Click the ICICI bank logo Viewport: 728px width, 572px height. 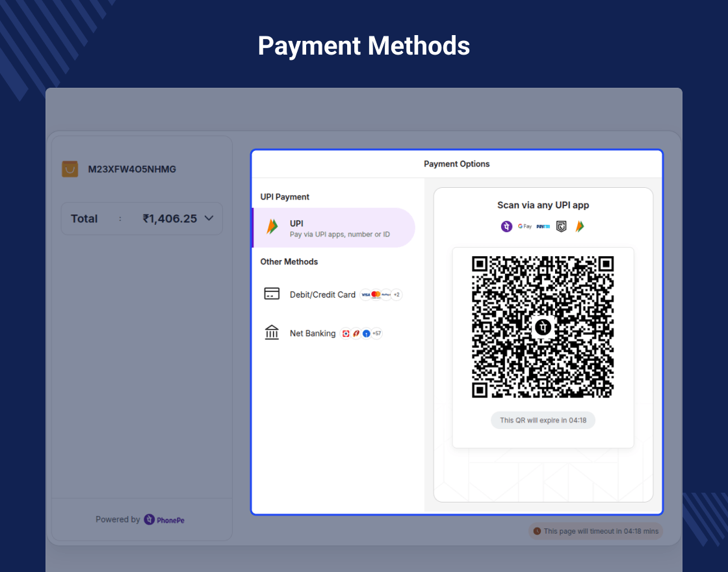pyautogui.click(x=356, y=333)
